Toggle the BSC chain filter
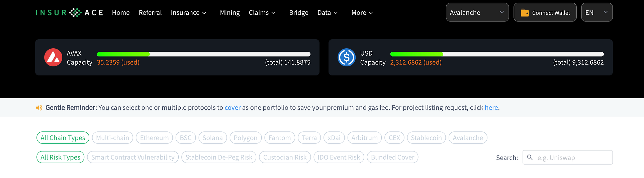Screen dimensions: 644x178 186,138
